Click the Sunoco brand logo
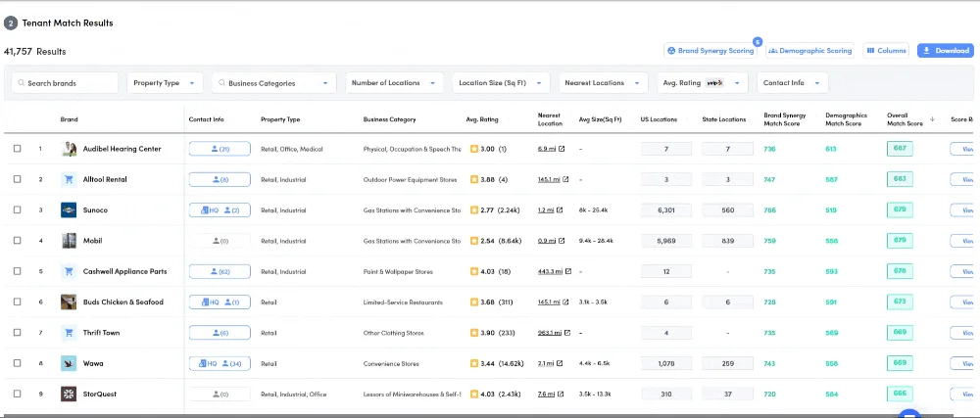The image size is (980, 418). tap(69, 210)
